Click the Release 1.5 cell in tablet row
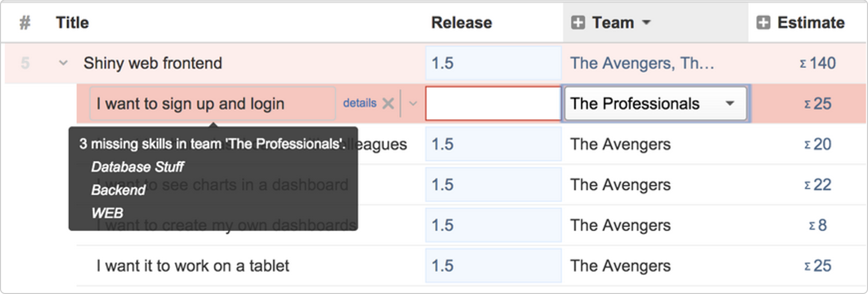The width and height of the screenshot is (868, 294). pyautogui.click(x=493, y=266)
